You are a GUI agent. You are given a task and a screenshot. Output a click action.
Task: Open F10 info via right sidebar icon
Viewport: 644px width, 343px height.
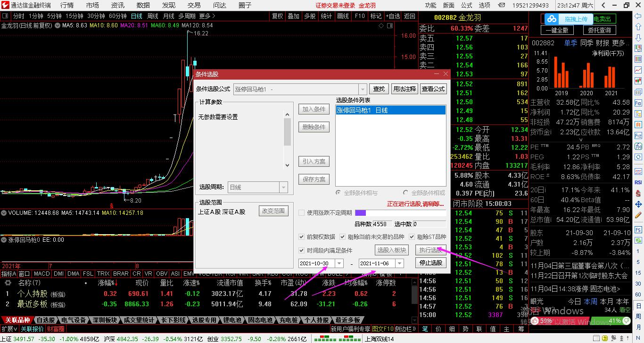[x=637, y=103]
